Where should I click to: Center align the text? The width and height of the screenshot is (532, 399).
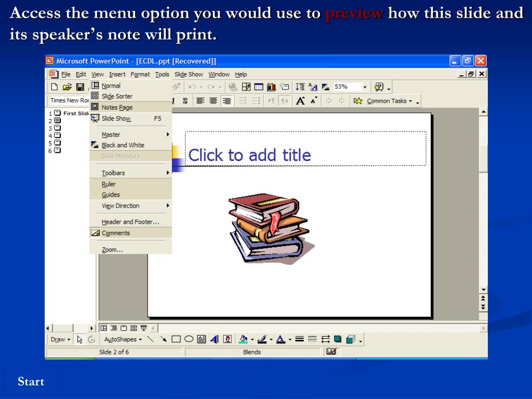pos(214,101)
